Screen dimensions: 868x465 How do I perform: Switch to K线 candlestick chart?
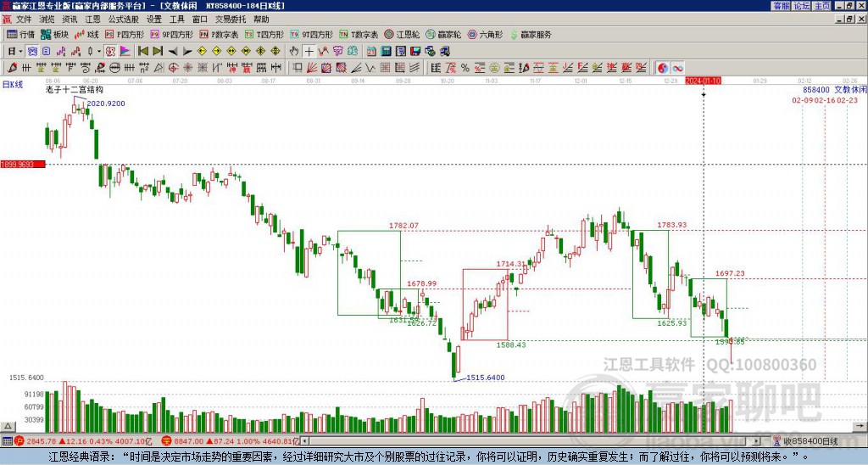tap(86, 34)
